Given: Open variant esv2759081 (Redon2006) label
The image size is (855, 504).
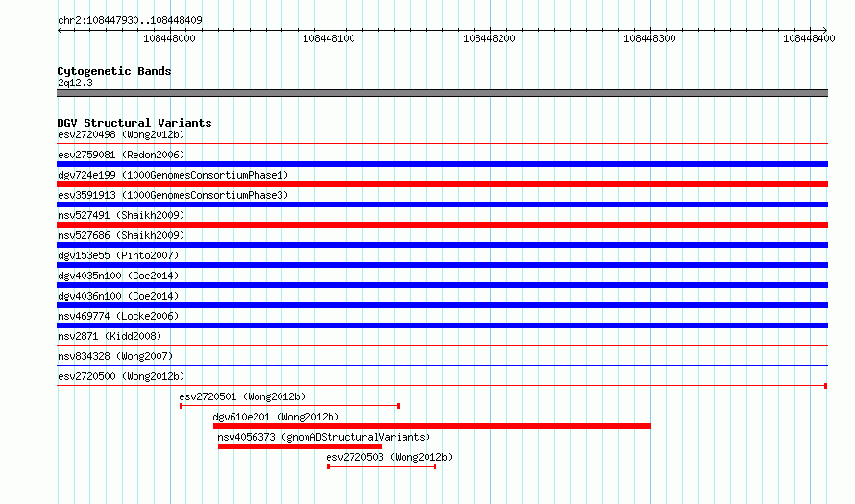Looking at the screenshot, I should click(121, 155).
